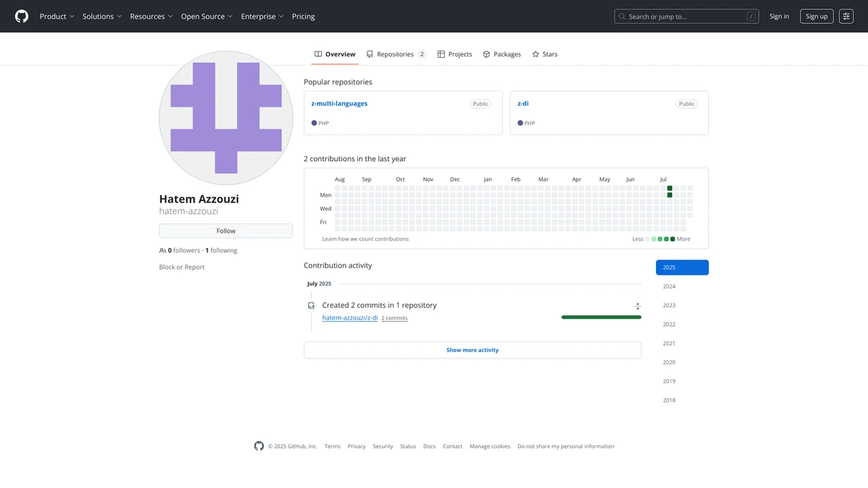The image size is (868, 488).
Task: Switch to the Repositories tab
Action: click(x=396, y=54)
